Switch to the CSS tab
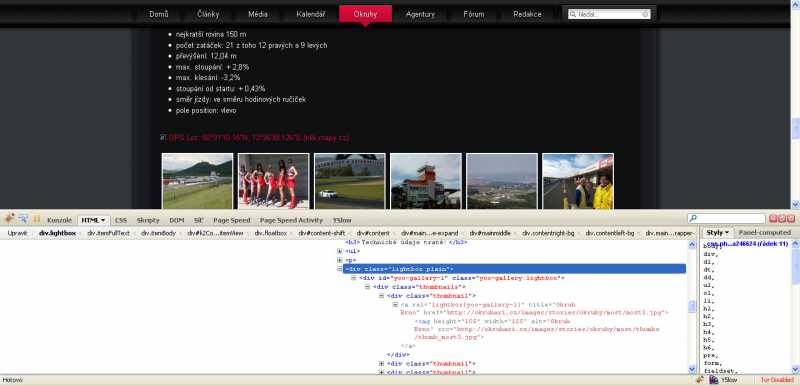 pyautogui.click(x=120, y=220)
